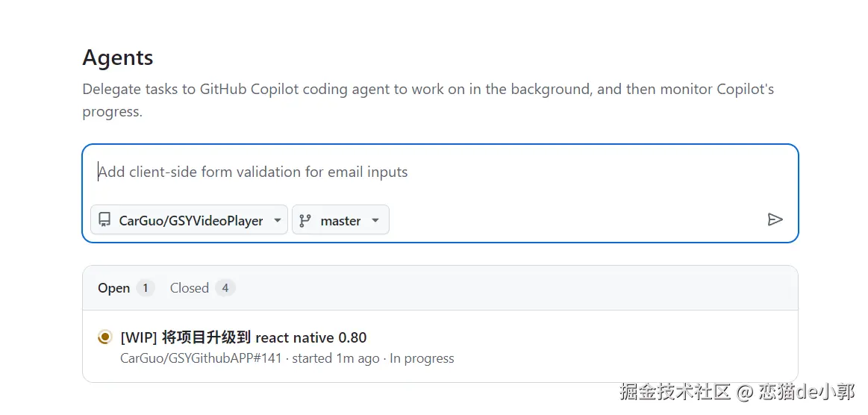Click the Agents page heading
The image size is (868, 415).
118,57
